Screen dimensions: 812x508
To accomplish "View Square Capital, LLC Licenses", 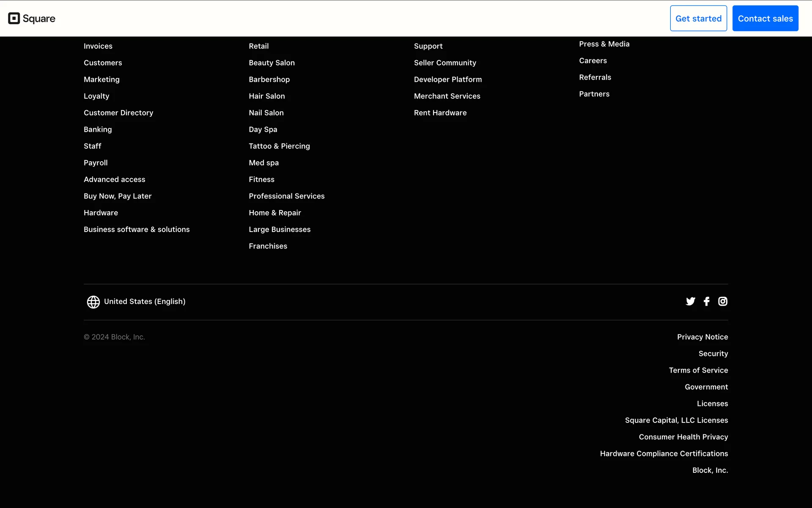I will [x=676, y=420].
